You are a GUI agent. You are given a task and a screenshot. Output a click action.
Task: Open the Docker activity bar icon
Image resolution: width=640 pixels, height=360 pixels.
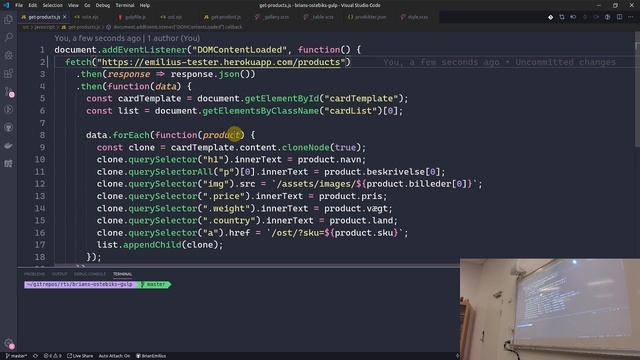click(x=9, y=145)
